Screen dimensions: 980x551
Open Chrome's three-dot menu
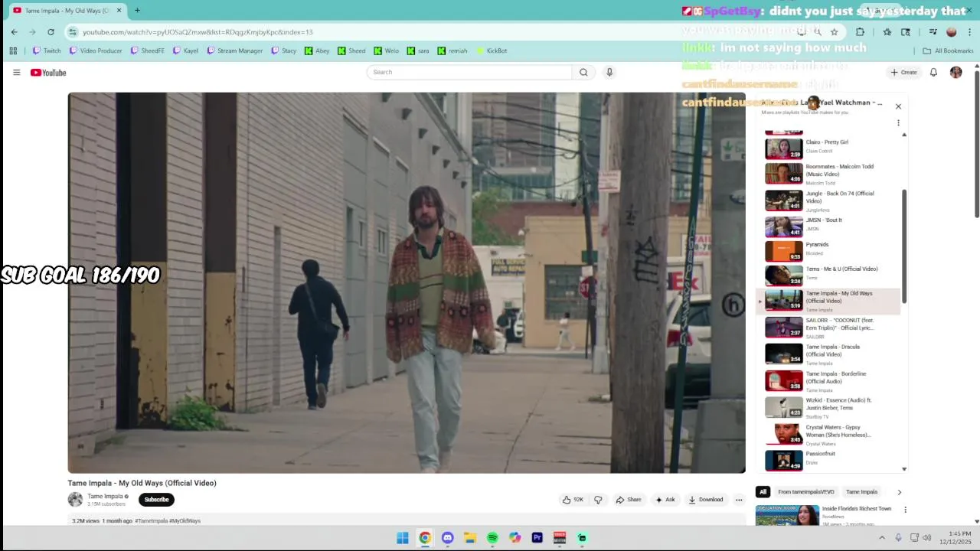tap(970, 32)
